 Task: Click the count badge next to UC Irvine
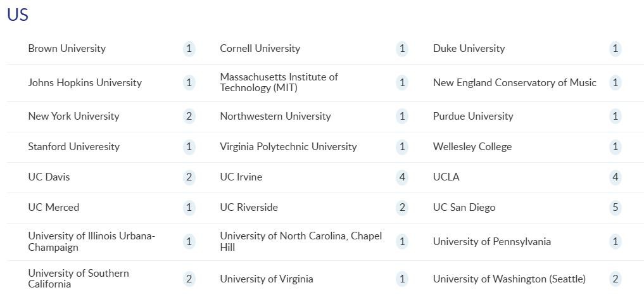pyautogui.click(x=402, y=177)
